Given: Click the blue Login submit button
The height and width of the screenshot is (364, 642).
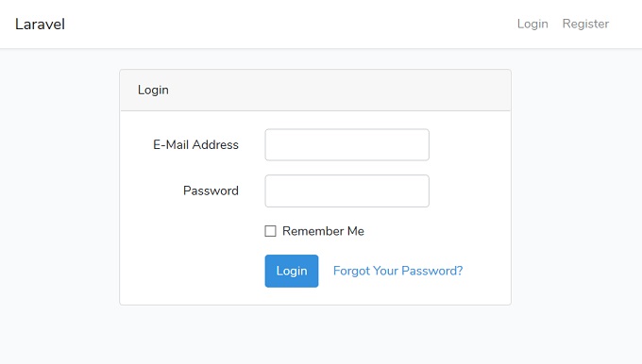Looking at the screenshot, I should [x=292, y=271].
